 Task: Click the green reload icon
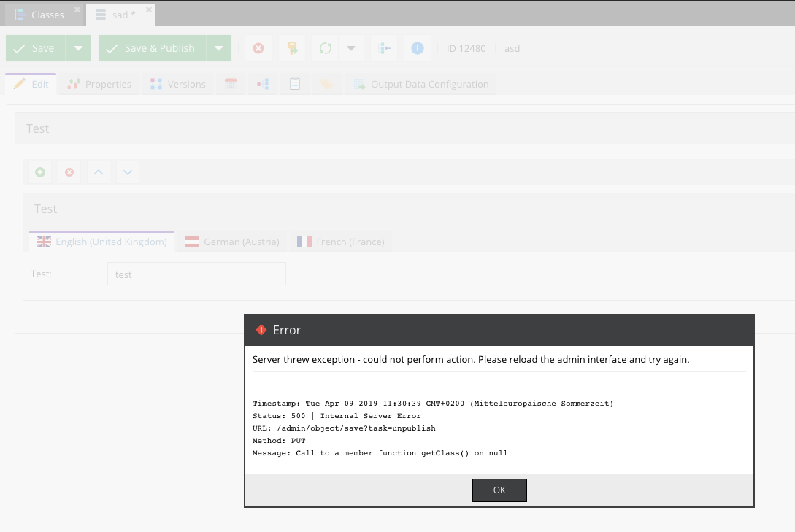click(325, 48)
